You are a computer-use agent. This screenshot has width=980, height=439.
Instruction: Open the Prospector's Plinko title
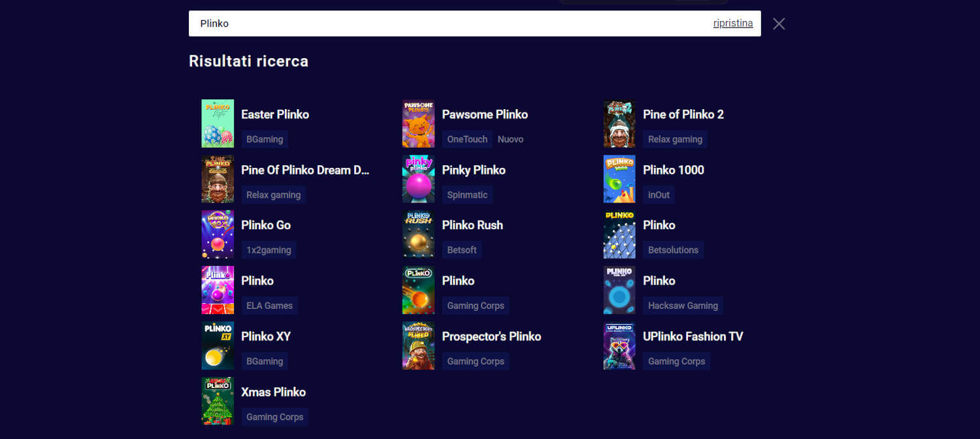click(x=491, y=336)
